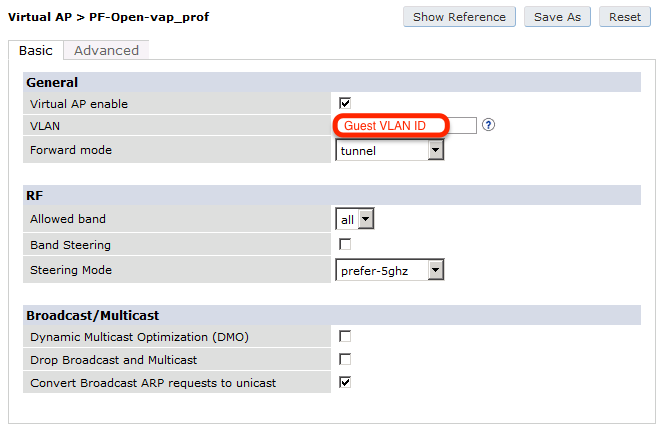Uncheck Convert Broadcast ARP requests to unicast
The width and height of the screenshot is (672, 437).
pyautogui.click(x=345, y=382)
